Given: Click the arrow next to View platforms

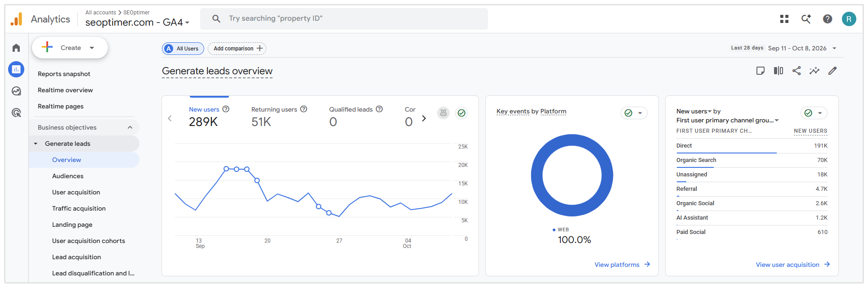Looking at the screenshot, I should (x=647, y=265).
